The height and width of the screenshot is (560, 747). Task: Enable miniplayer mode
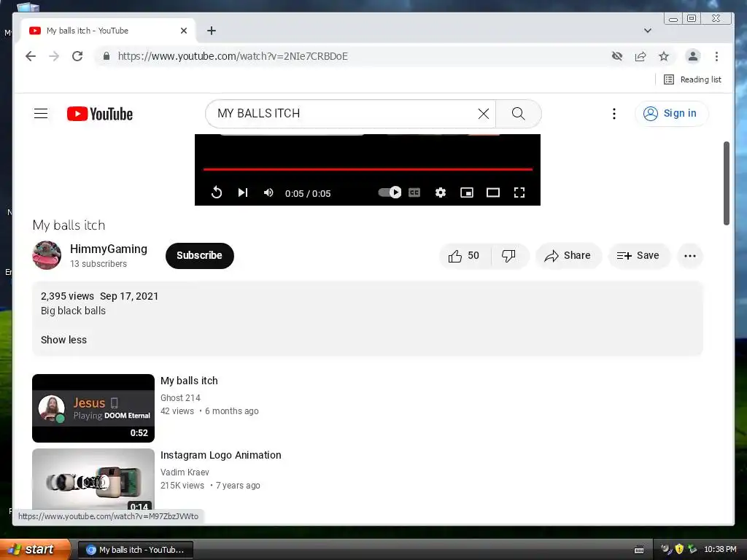[467, 192]
